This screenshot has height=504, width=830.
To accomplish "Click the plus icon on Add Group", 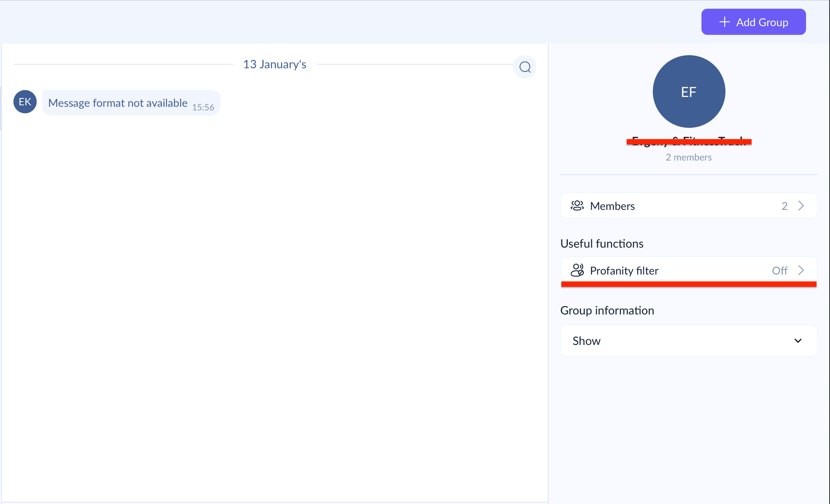I will 724,22.
